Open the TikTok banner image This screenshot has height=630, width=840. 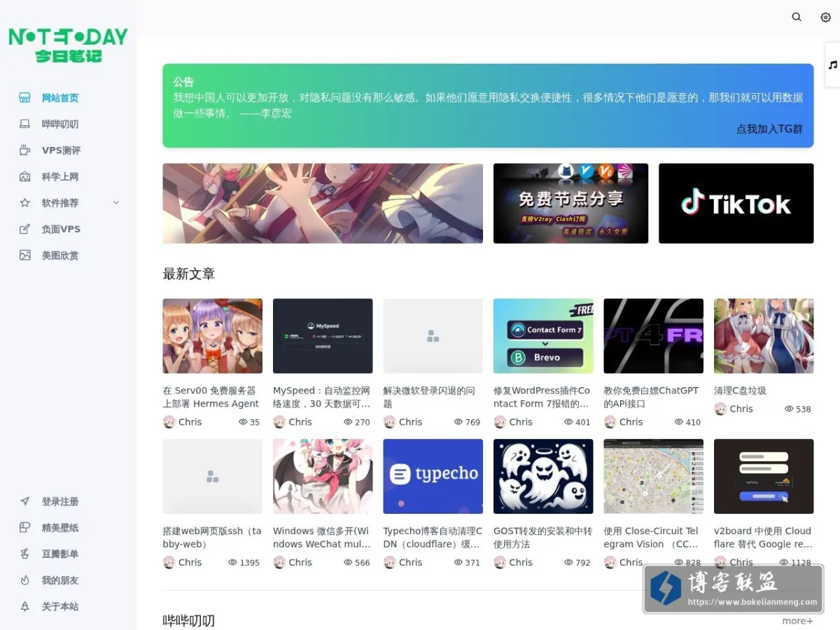(x=736, y=204)
